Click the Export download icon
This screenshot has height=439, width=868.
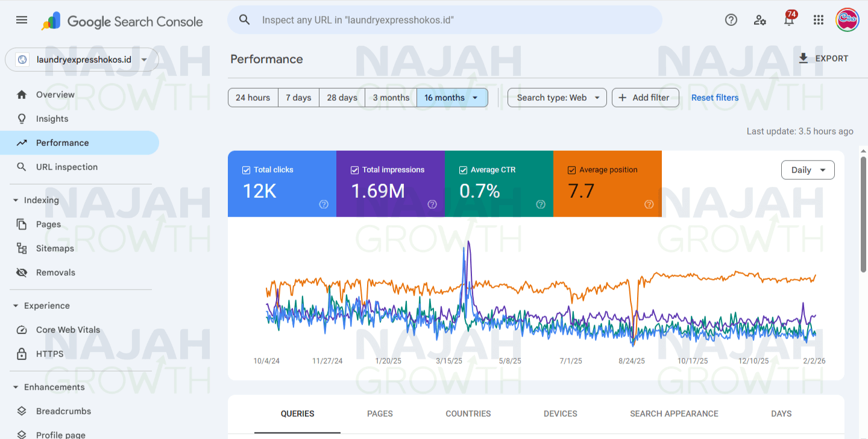tap(803, 58)
